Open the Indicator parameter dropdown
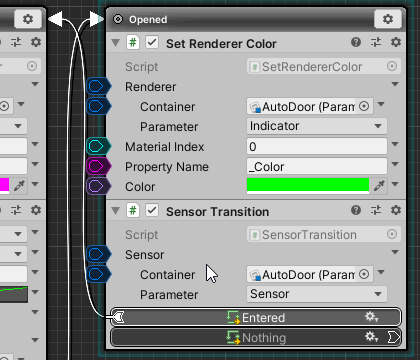 click(317, 126)
